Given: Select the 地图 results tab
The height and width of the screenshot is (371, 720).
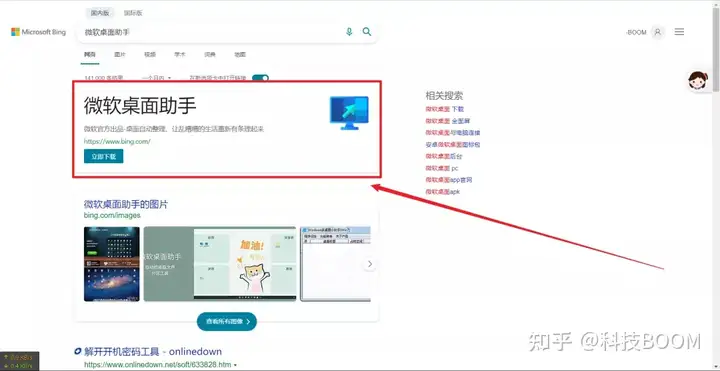Looking at the screenshot, I should 240,55.
